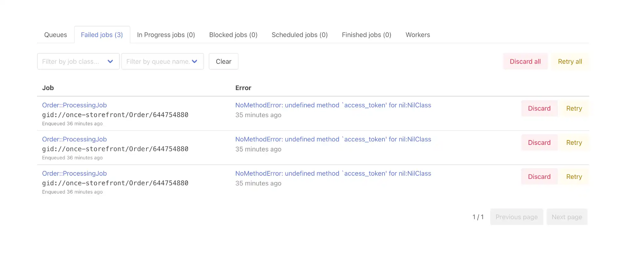View the third row's NoMethodError details

(333, 174)
